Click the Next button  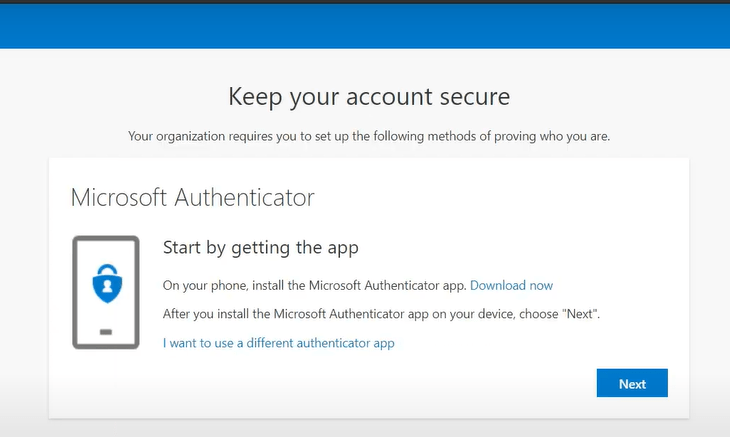coord(632,383)
